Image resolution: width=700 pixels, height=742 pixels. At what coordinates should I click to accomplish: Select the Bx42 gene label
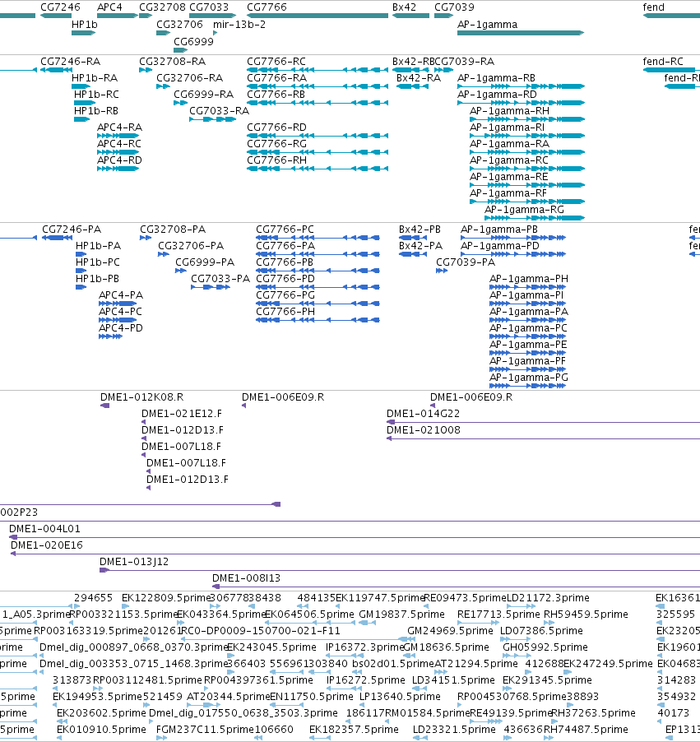tap(404, 7)
